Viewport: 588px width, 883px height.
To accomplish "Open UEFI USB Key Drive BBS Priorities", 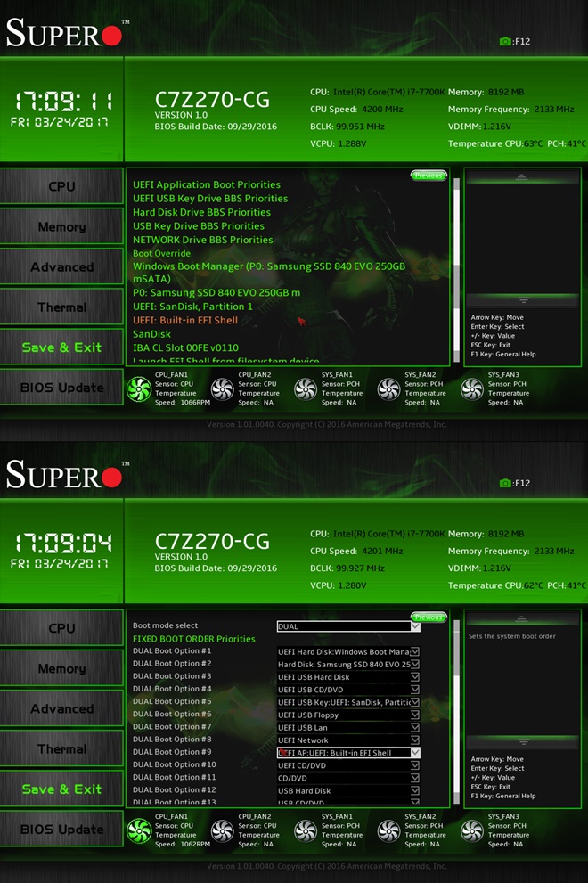I will (x=210, y=198).
